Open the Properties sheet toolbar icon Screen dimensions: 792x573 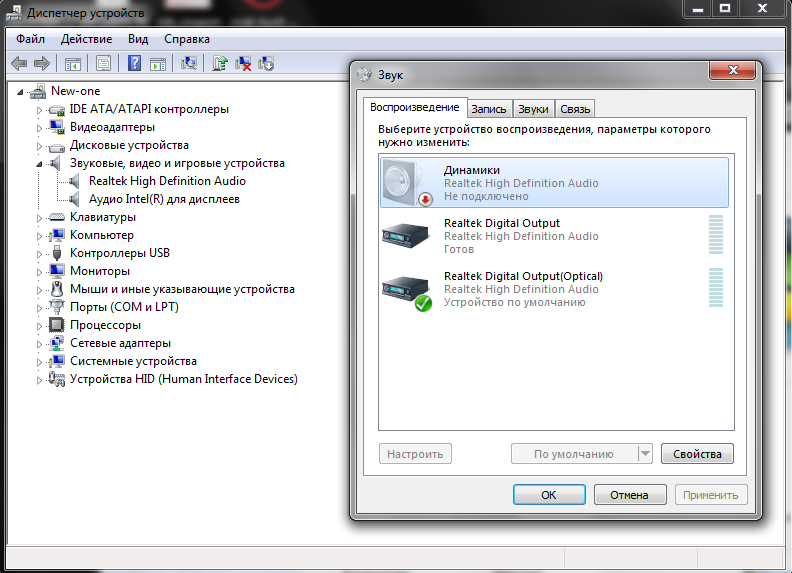tap(103, 64)
